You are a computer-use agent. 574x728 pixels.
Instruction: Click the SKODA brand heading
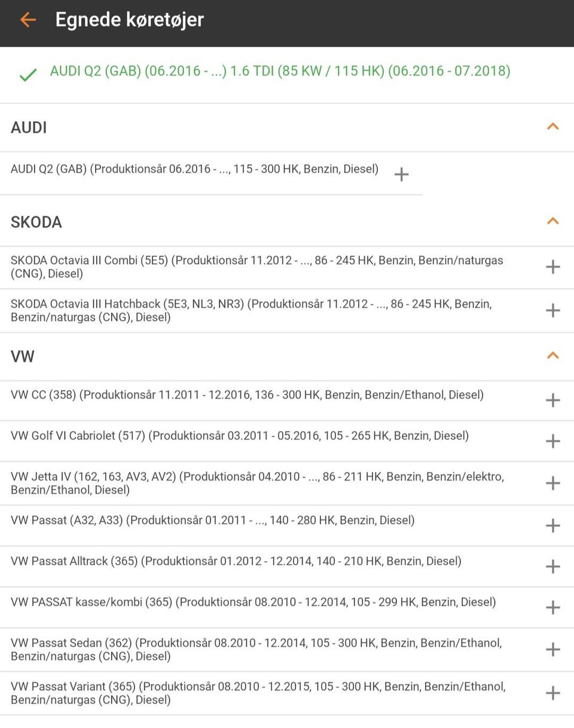[x=36, y=222]
